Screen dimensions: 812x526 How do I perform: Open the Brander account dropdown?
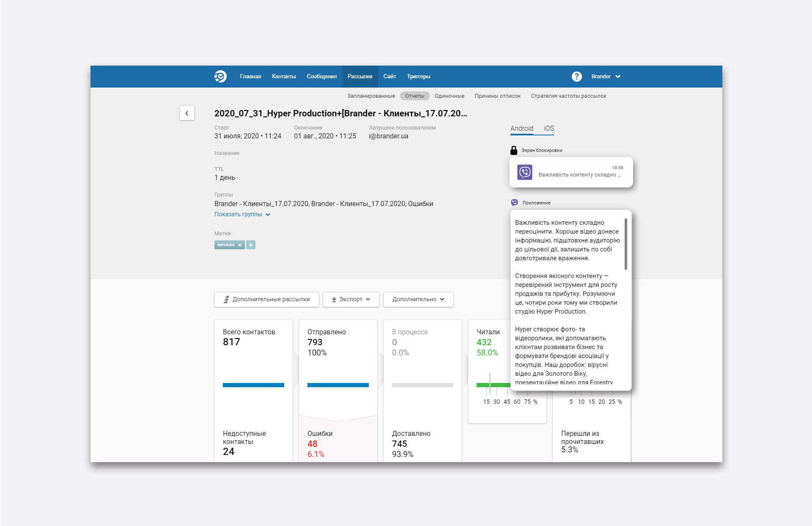click(x=606, y=77)
